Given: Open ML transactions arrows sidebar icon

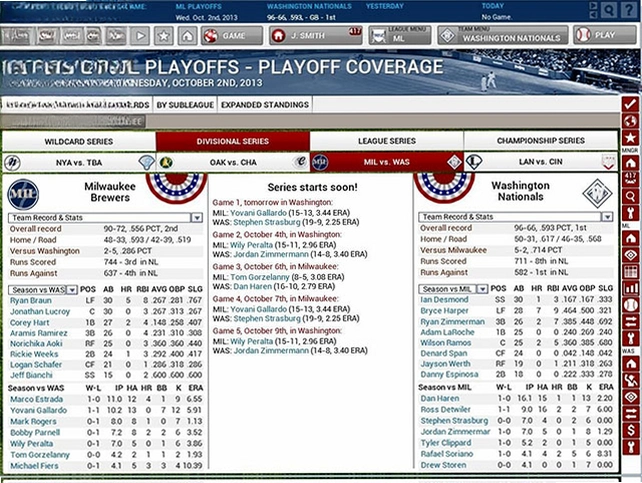Looking at the screenshot, I should pyautogui.click(x=631, y=322).
